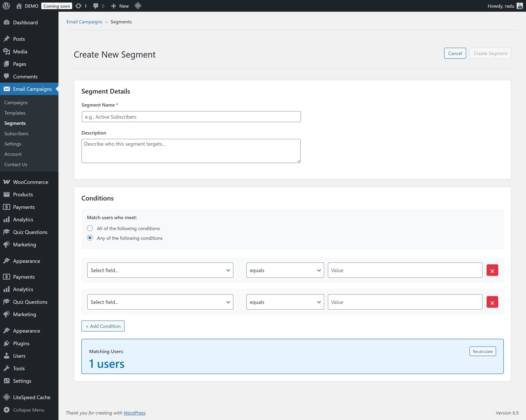Click the + Add Condition button
The image size is (526, 420).
point(103,326)
